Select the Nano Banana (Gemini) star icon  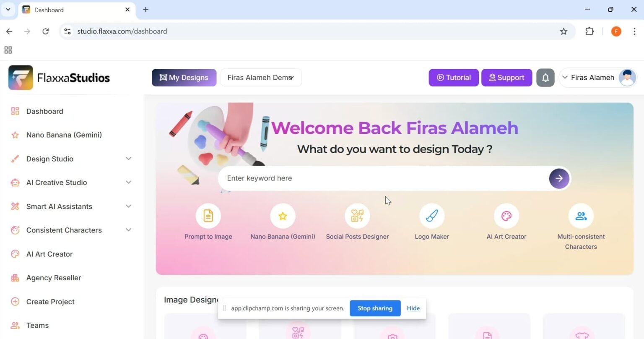[283, 216]
